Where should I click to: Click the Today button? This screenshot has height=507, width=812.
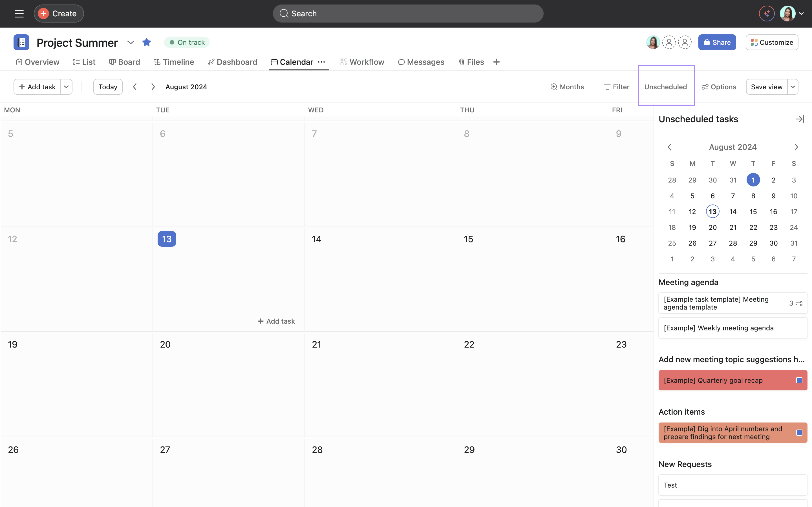tap(107, 86)
